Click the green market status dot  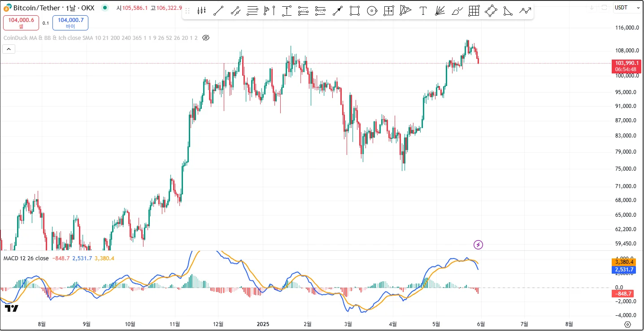(x=105, y=8)
